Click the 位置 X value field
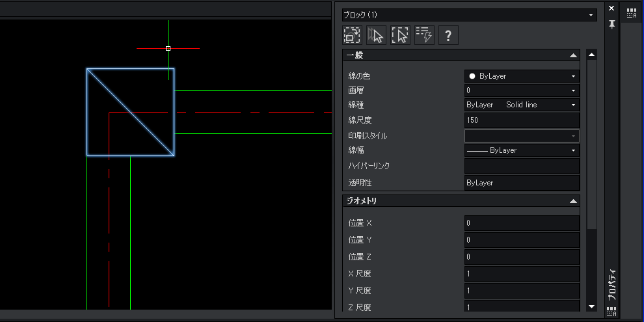 tap(521, 223)
